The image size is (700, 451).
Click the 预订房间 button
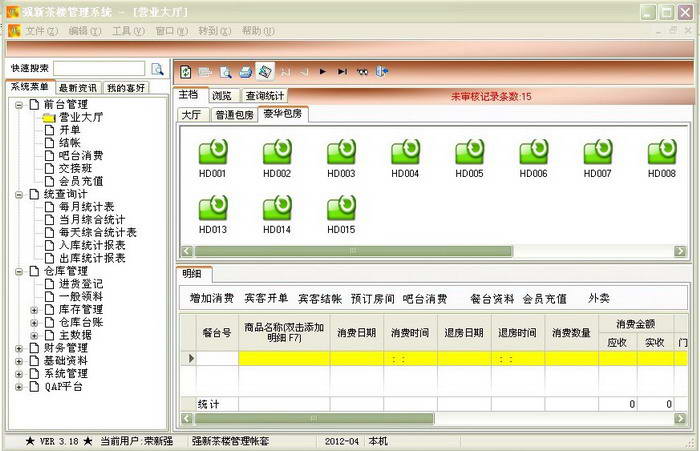click(x=373, y=298)
